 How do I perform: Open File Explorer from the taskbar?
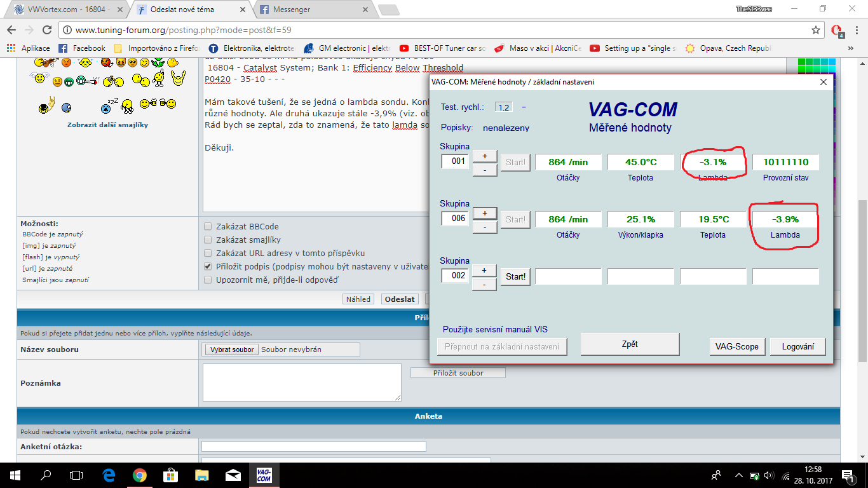(201, 475)
